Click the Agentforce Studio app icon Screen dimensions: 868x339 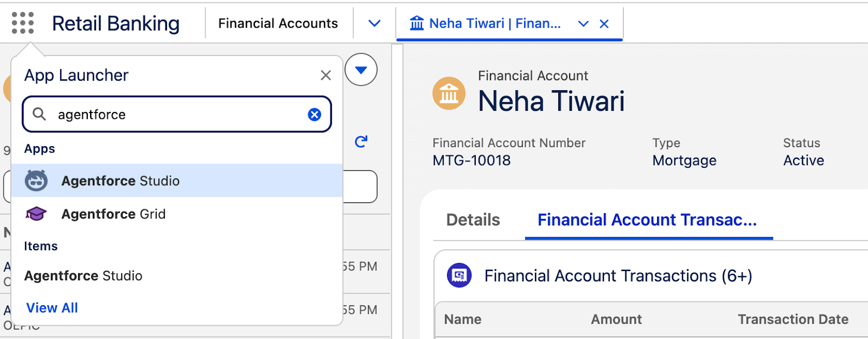[x=36, y=181]
